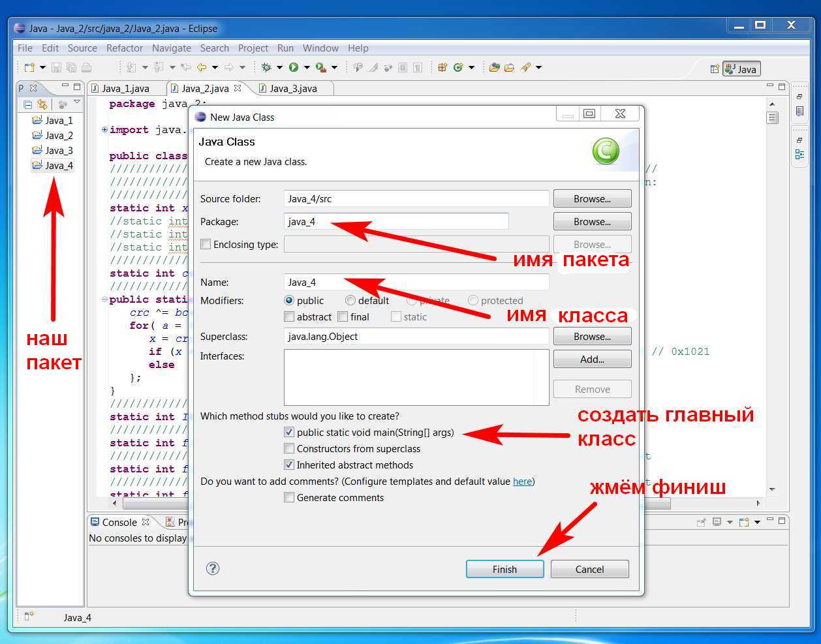Screen dimensions: 821x644
Task: Check Constructors from superclass option
Action: point(289,448)
